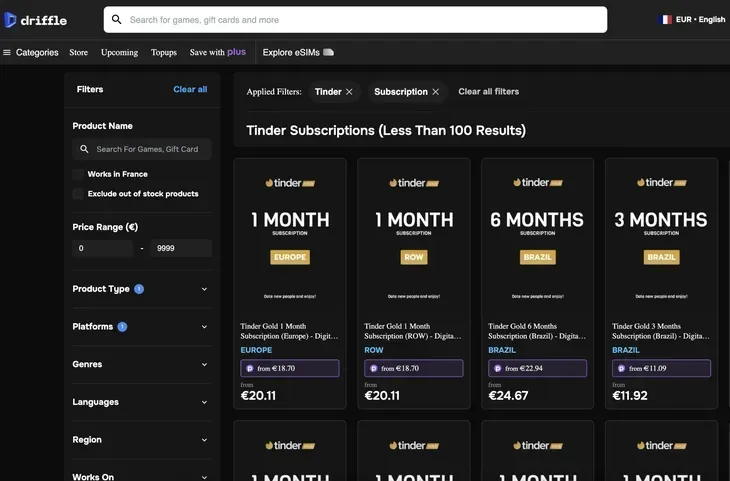The image size is (730, 481).
Task: Open Explore eSIMs menu item
Action: (298, 52)
